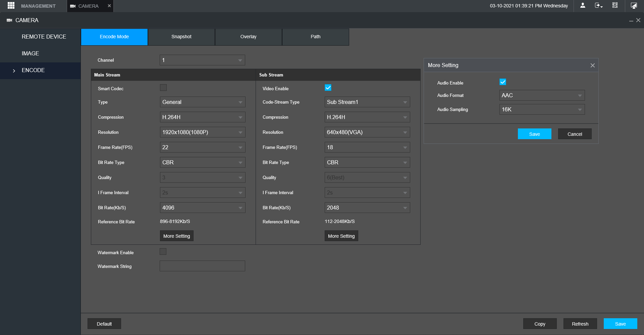
Task: Open Main Stream Compression dropdown
Action: [203, 117]
